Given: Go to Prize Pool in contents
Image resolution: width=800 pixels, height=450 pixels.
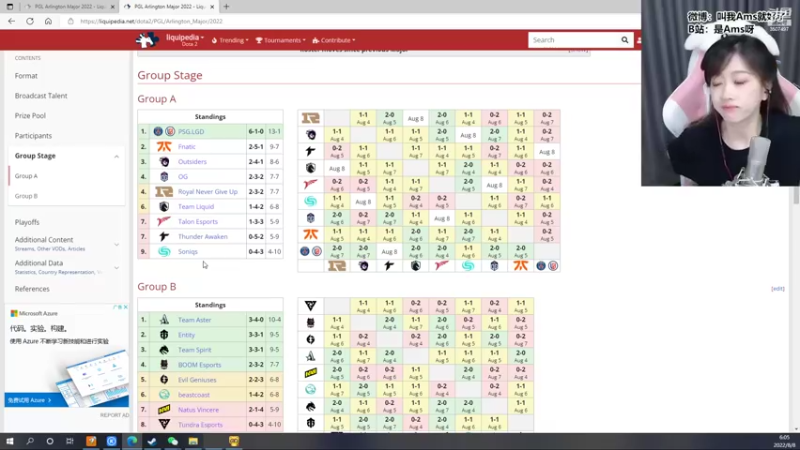Looking at the screenshot, I should (x=30, y=116).
